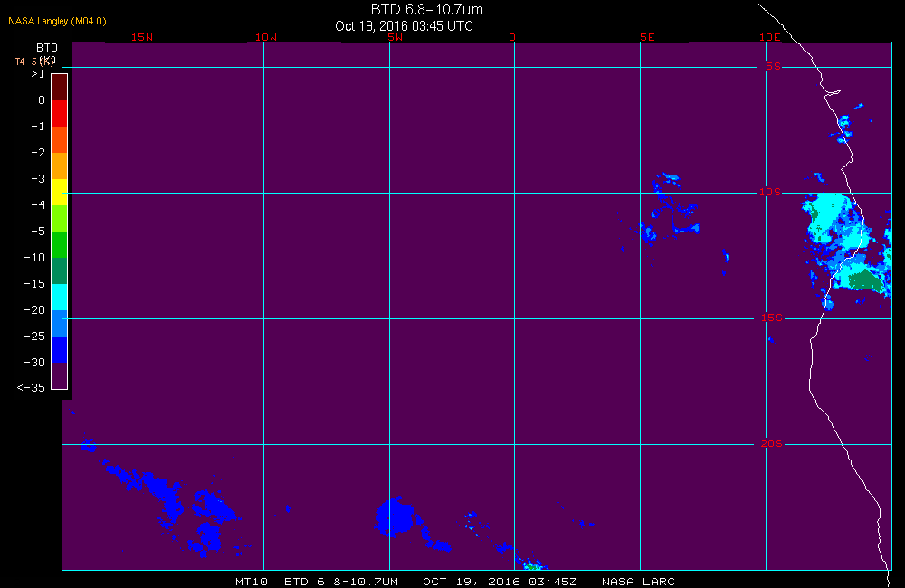905x588 pixels.
Task: Pick the cyan legend band between -15 and -20
Action: 60,298
